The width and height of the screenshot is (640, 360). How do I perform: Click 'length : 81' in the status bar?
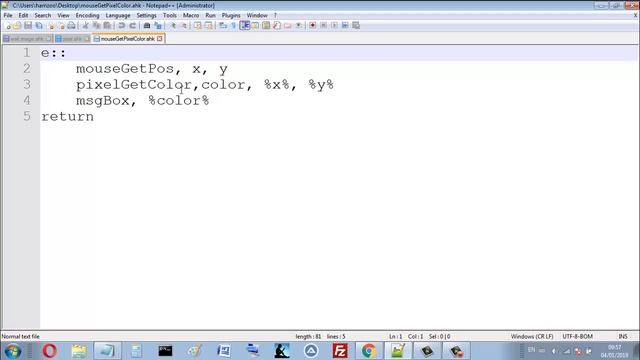click(308, 336)
